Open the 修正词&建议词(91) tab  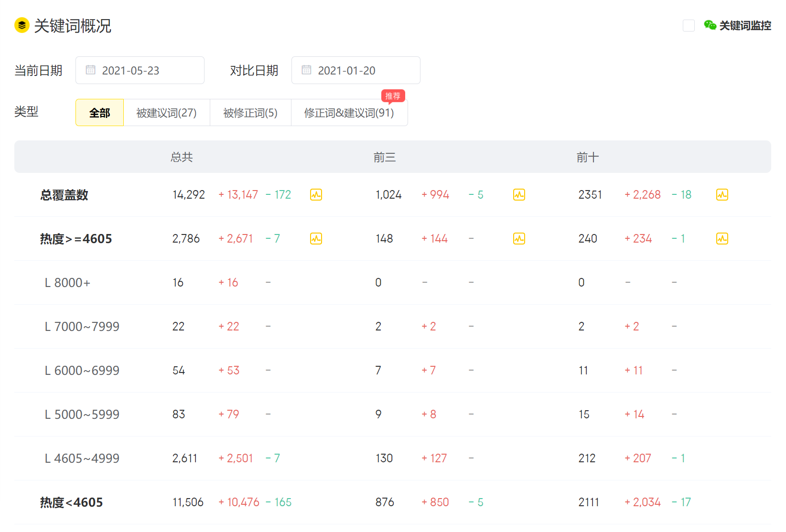(x=349, y=112)
